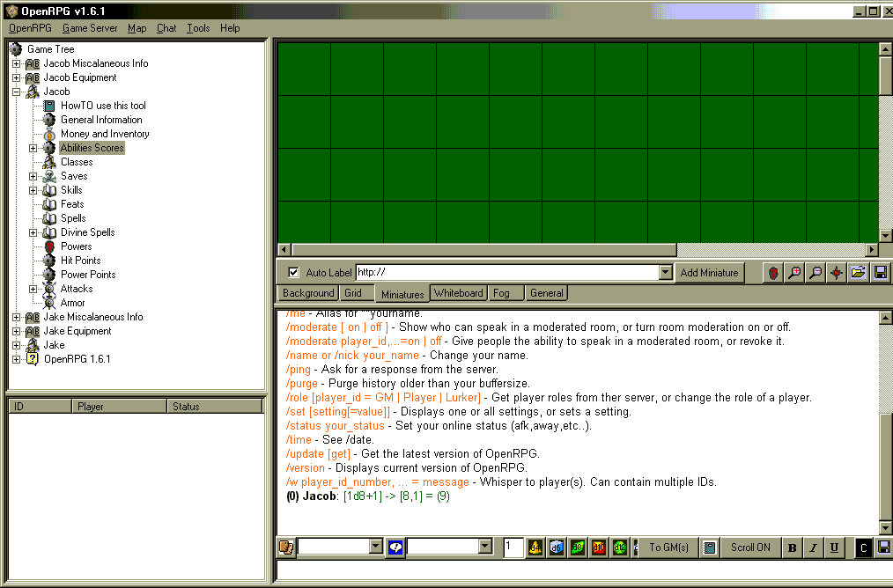Roll the d6 die

point(556,548)
